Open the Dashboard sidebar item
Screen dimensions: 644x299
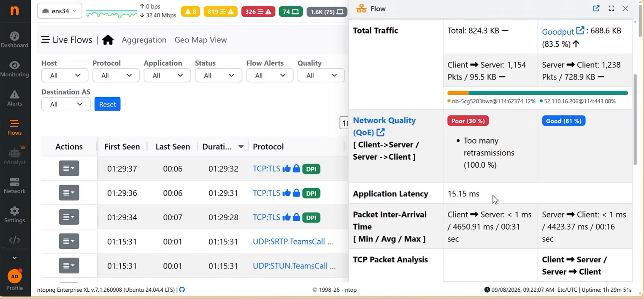tap(15, 40)
